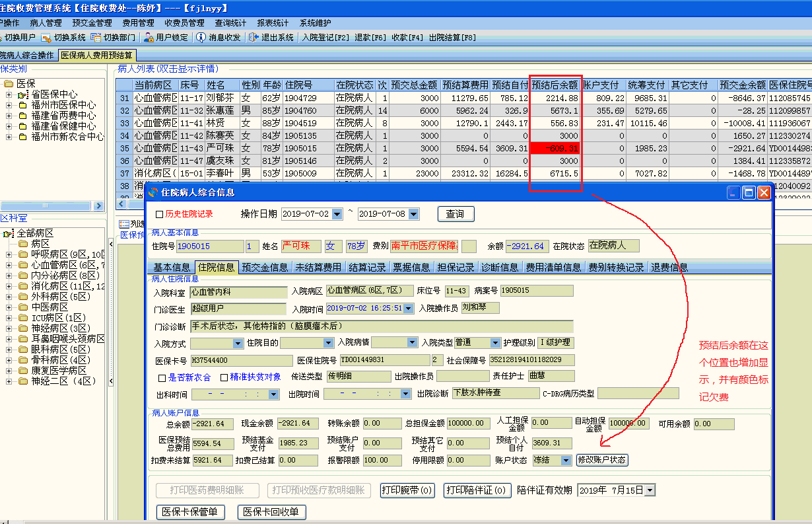The image size is (812, 524).
Task: Open the 入院病情 dropdown
Action: pos(413,343)
